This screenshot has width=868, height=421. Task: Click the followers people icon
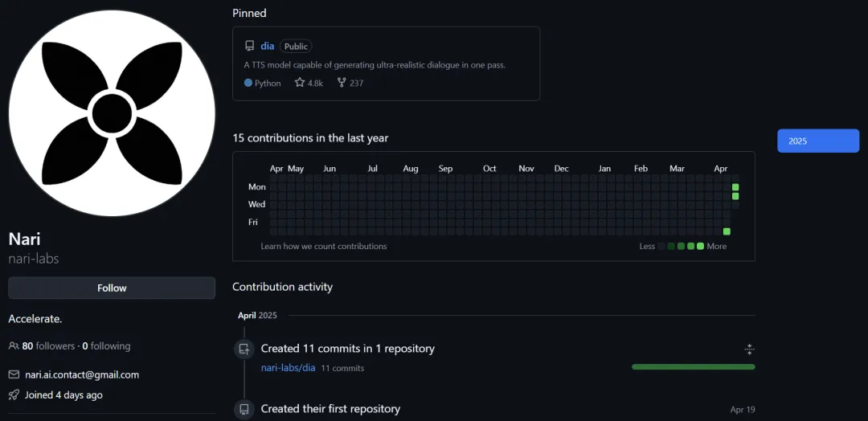click(14, 346)
